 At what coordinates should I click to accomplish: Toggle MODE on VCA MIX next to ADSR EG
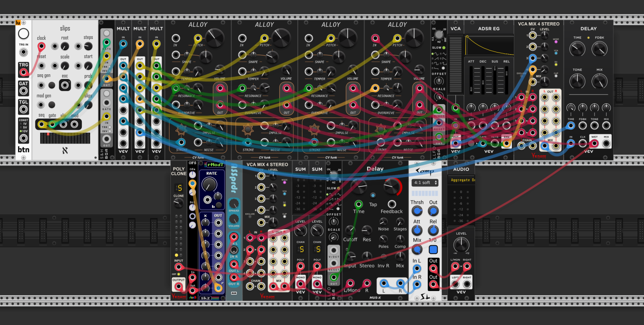click(x=556, y=42)
